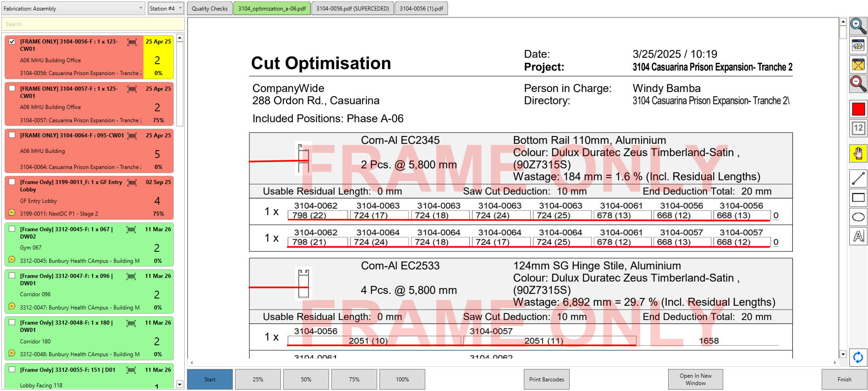Click the blue refresh icon
Screen dimensions: 868x391
coord(858,357)
